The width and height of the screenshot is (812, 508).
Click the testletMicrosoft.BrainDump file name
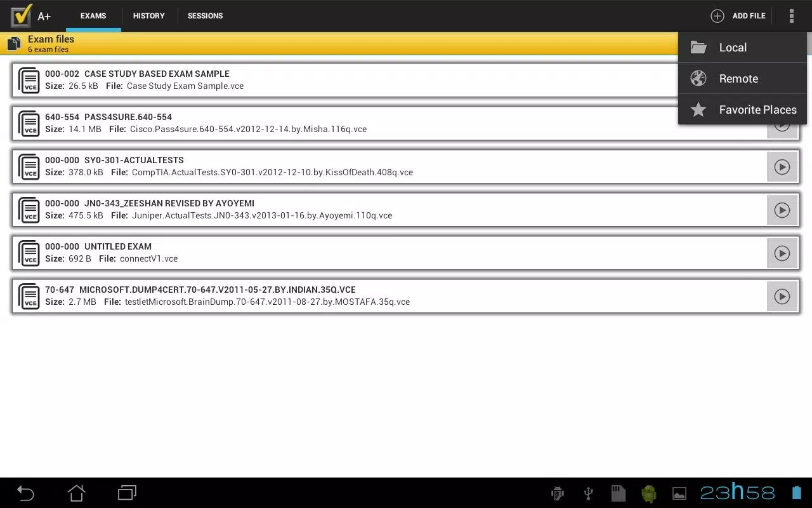[267, 302]
